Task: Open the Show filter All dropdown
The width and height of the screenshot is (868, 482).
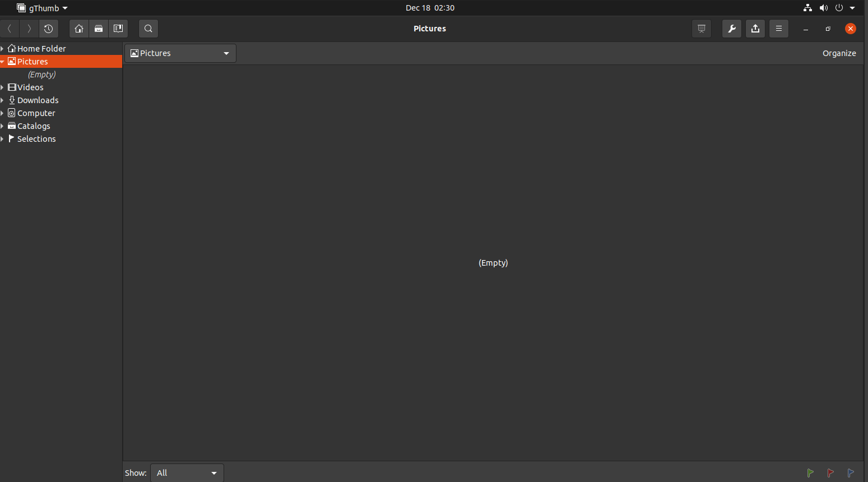Action: [x=187, y=473]
